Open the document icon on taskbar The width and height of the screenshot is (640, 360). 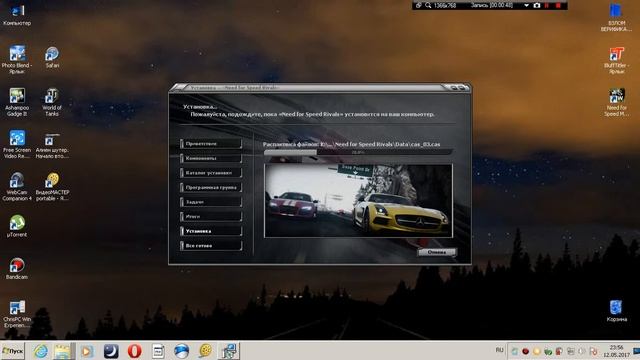pyautogui.click(x=158, y=351)
